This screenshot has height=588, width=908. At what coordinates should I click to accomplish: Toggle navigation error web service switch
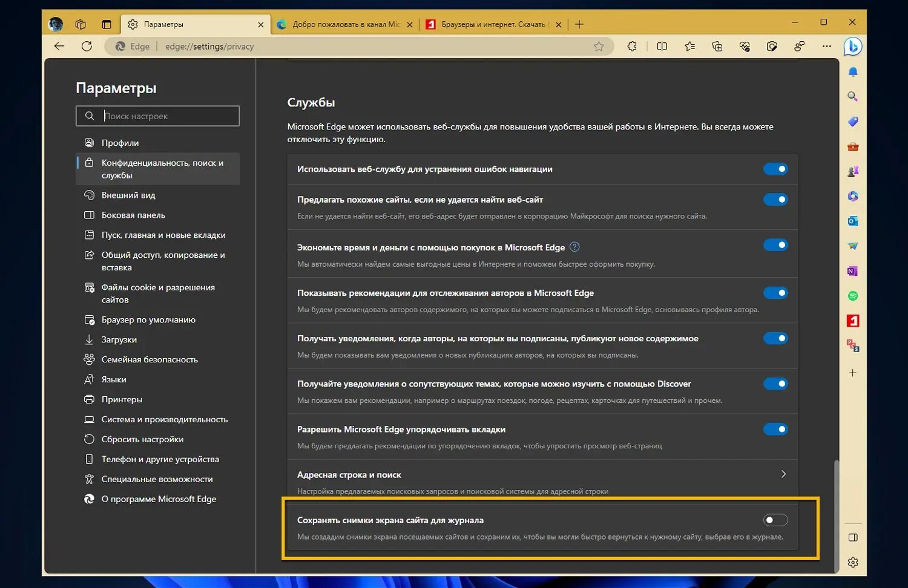pos(775,169)
